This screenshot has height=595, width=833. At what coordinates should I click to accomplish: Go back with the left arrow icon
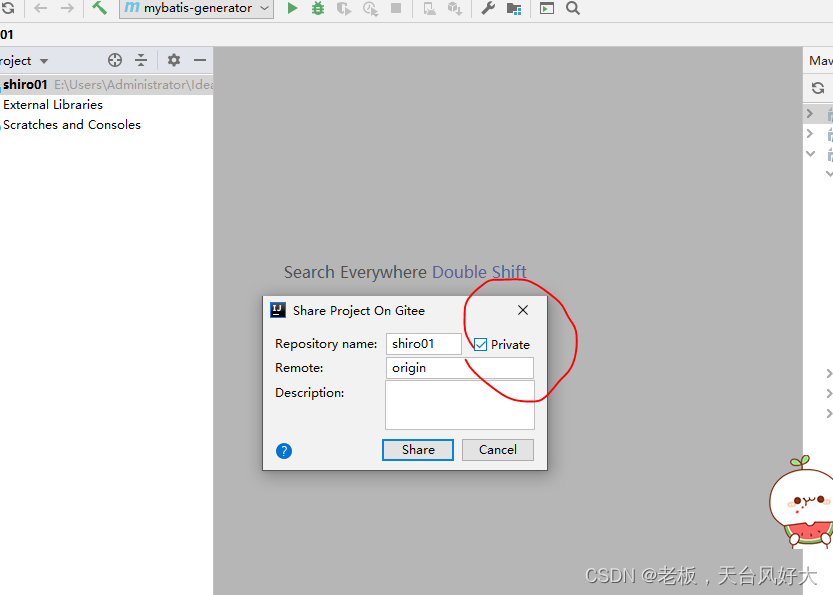click(x=40, y=8)
